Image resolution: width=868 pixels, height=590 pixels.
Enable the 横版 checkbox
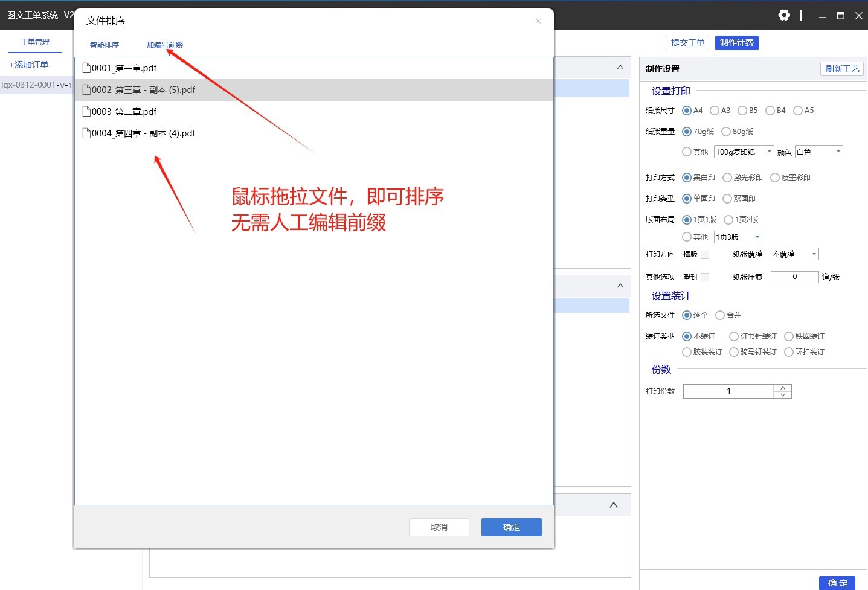705,255
